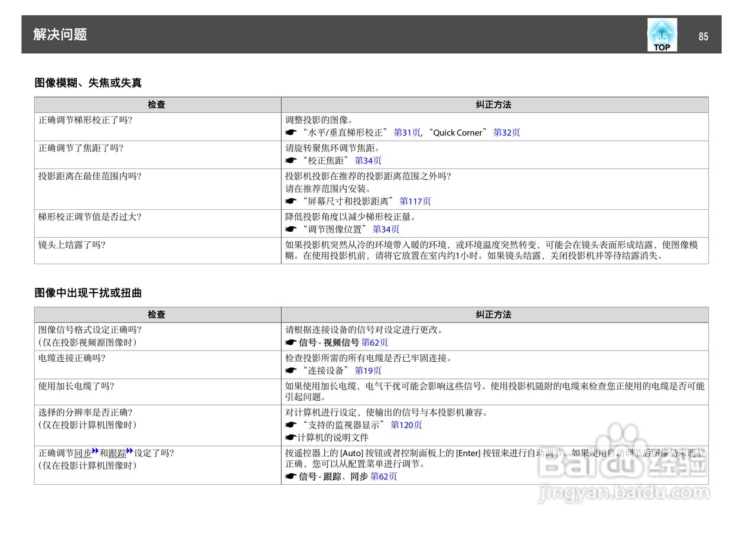Click the quoted text Quick Corner
756x535 pixels.
pos(458,133)
